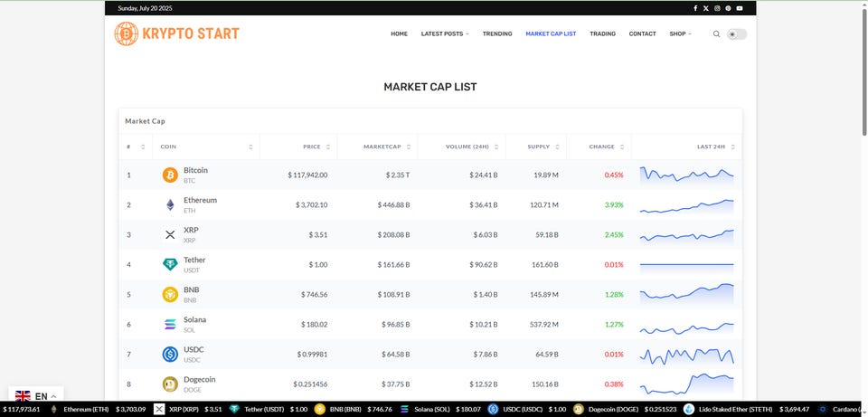Open the Trending menu item
This screenshot has width=868, height=417.
coord(497,34)
